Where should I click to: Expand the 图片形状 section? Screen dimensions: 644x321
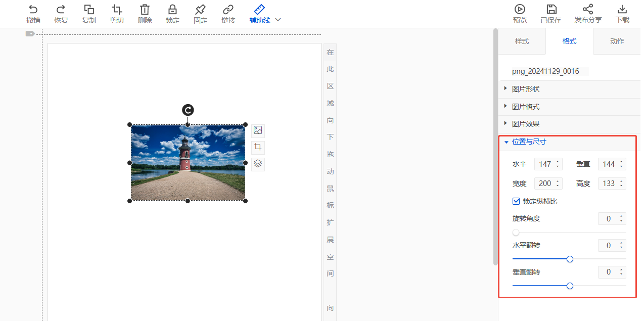(x=569, y=89)
